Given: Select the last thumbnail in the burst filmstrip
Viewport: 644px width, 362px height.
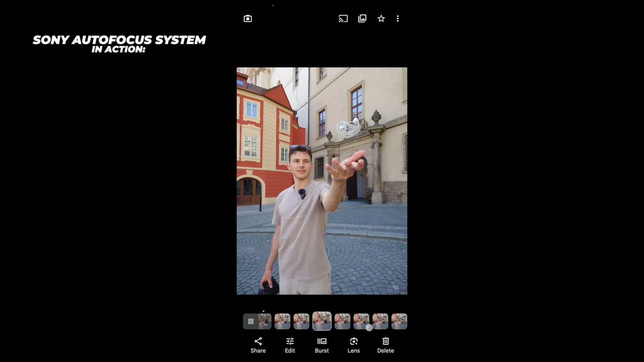Looking at the screenshot, I should pyautogui.click(x=399, y=321).
